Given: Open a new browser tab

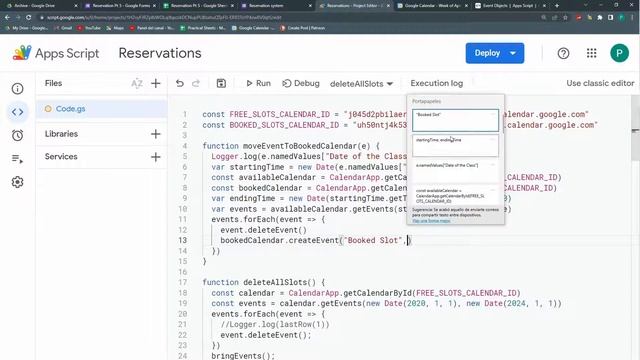Looking at the screenshot, I should [x=557, y=6].
